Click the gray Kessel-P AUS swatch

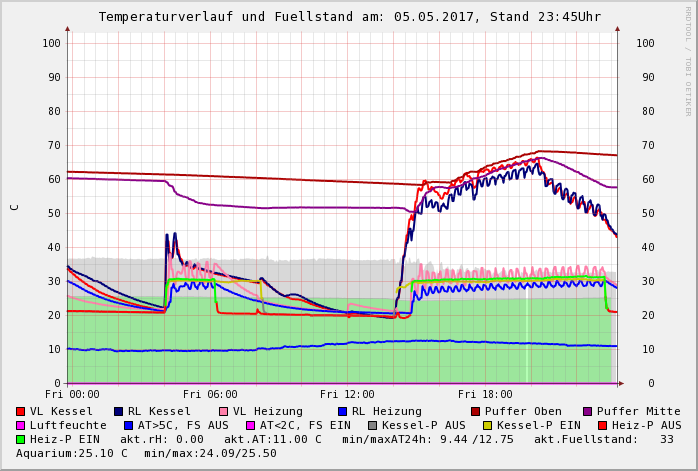pyautogui.click(x=372, y=425)
